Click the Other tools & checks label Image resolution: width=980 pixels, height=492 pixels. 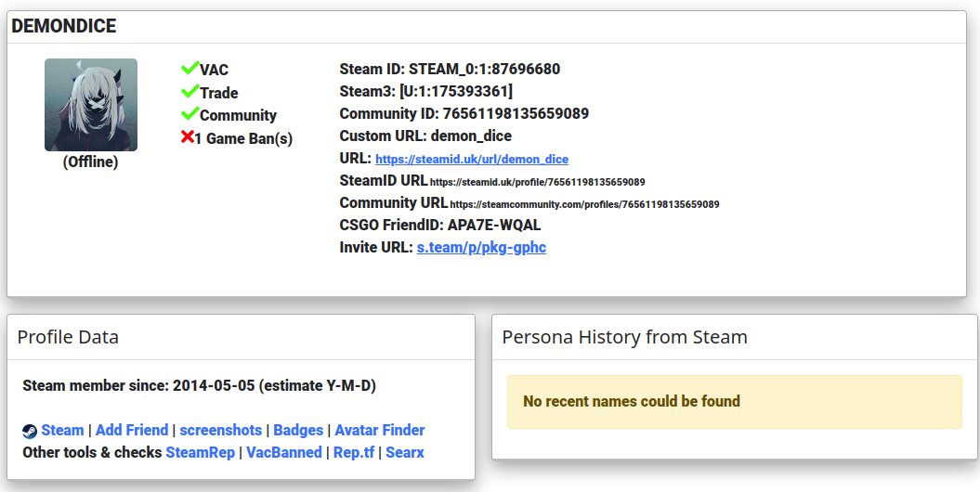(92, 452)
